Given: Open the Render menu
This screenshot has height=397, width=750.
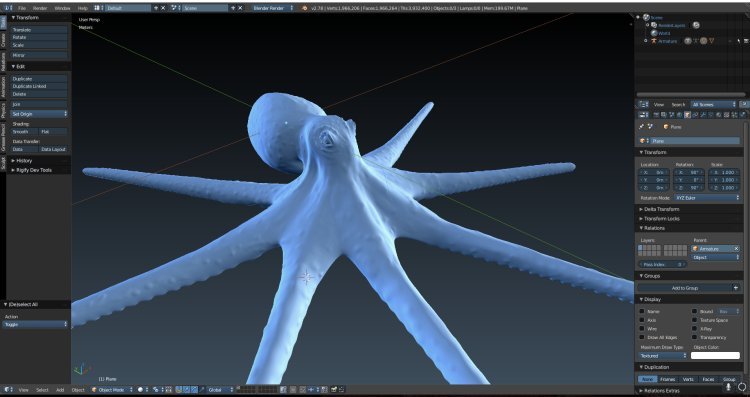Looking at the screenshot, I should coord(40,8).
